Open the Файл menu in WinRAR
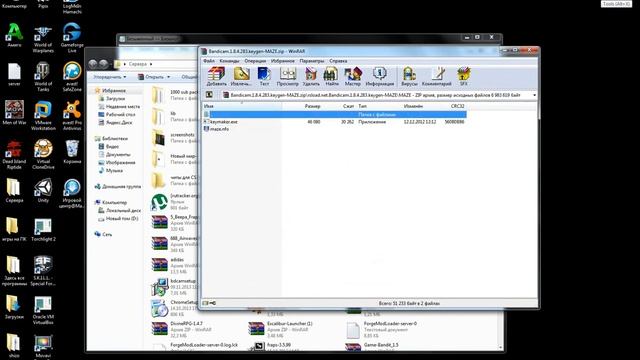Viewport: 640px width, 360px height. pyautogui.click(x=209, y=61)
